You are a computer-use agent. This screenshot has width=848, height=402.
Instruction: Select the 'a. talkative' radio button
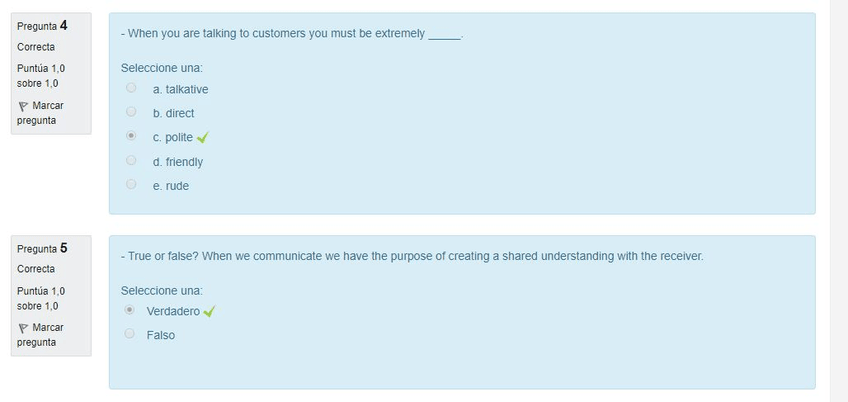(131, 88)
